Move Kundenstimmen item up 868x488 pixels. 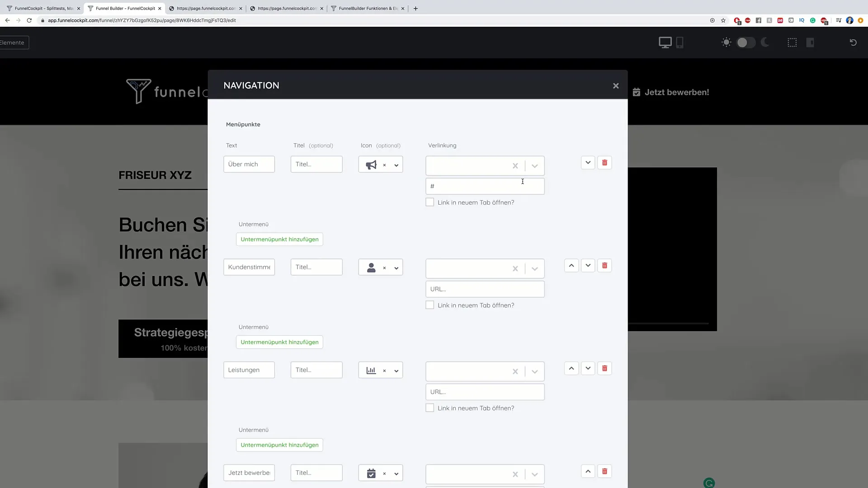pos(571,266)
